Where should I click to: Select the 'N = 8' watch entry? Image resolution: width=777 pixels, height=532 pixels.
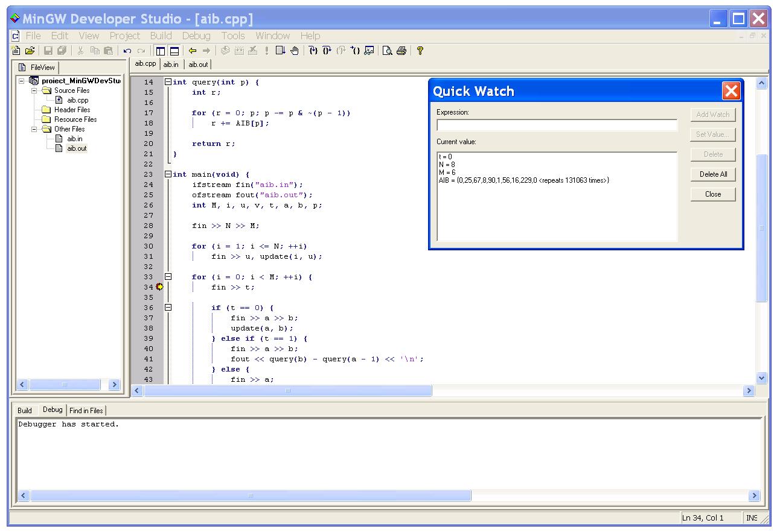[x=447, y=165]
